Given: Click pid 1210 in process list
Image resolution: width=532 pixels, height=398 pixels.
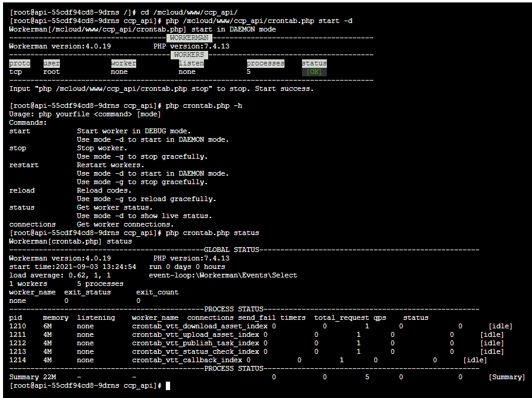Looking at the screenshot, I should 18,326.
